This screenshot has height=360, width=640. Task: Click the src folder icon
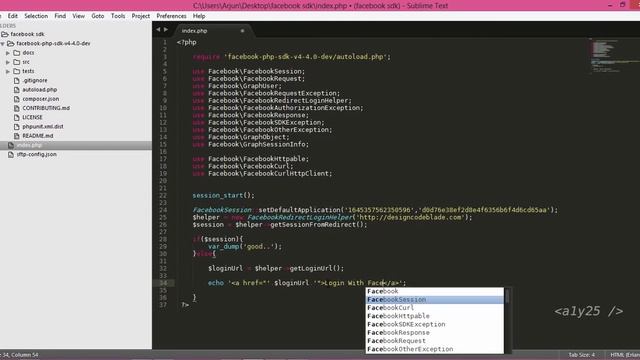(x=16, y=62)
